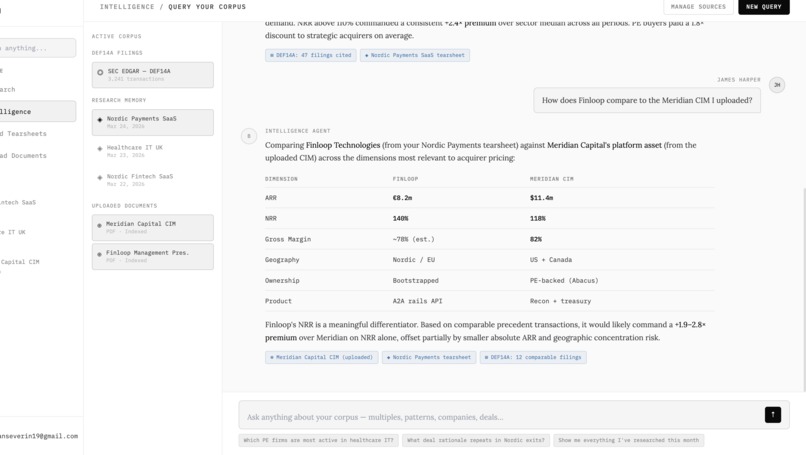
Task: Open Healthcare IT UK research memory
Action: pyautogui.click(x=153, y=151)
